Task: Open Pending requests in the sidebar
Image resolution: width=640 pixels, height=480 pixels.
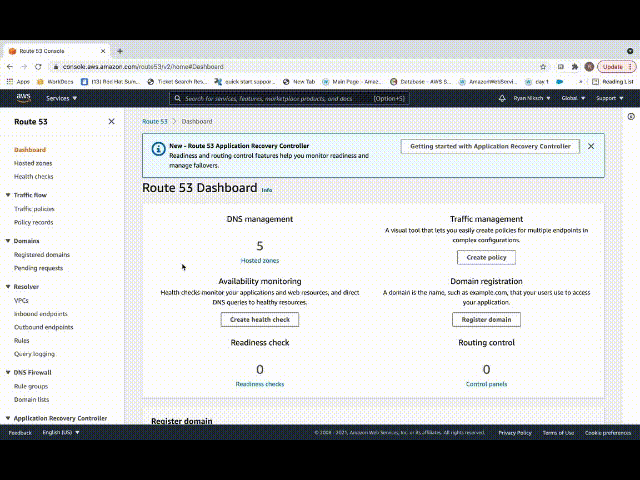Action: [x=38, y=268]
